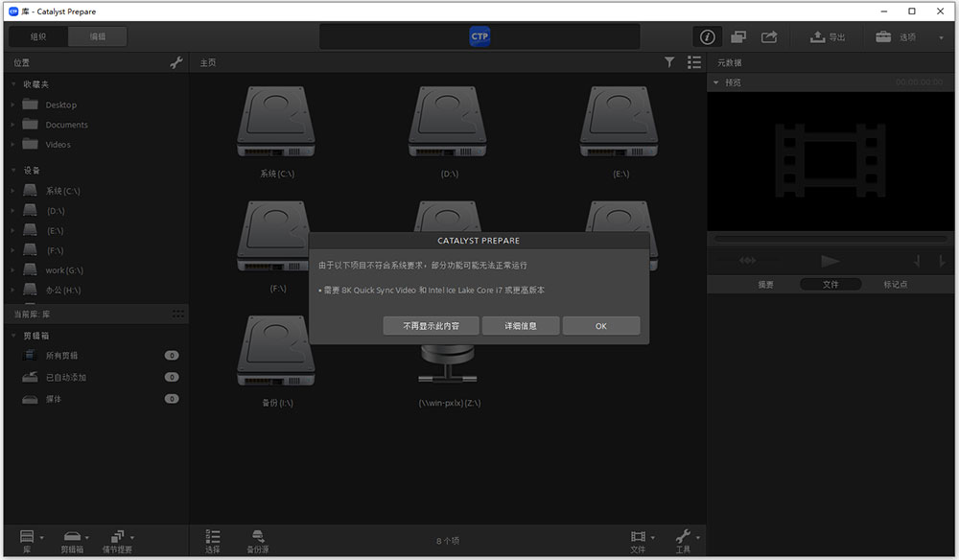Collapse the 预览 section in metadata panel

[x=716, y=82]
